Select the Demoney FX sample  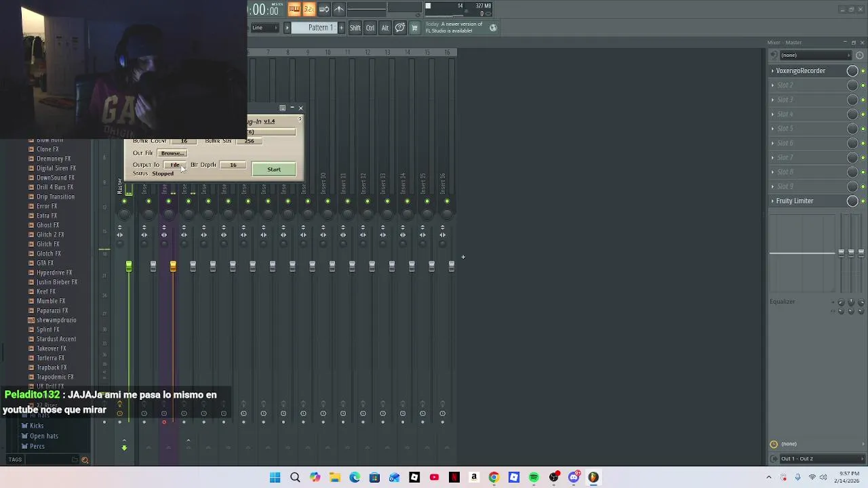click(x=54, y=159)
